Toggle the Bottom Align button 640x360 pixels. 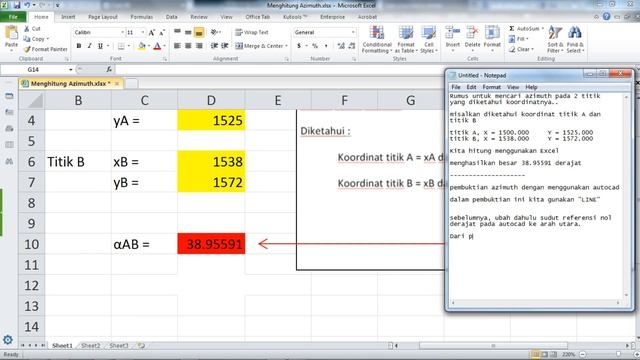[x=199, y=32]
